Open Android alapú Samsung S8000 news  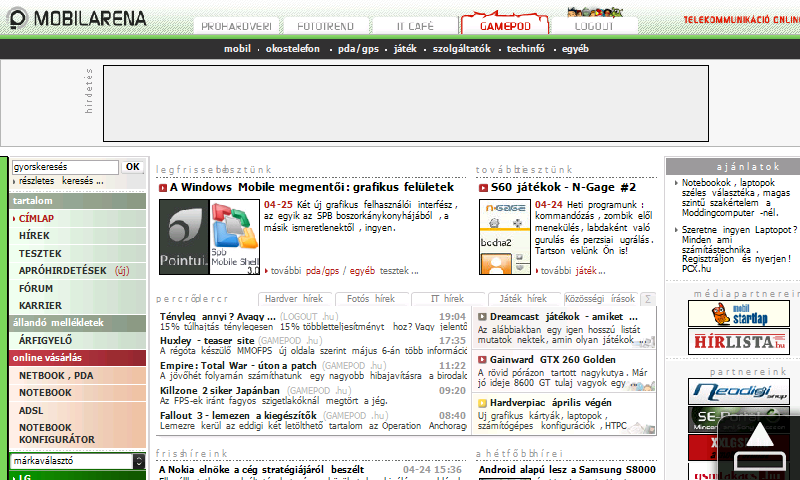(x=567, y=469)
